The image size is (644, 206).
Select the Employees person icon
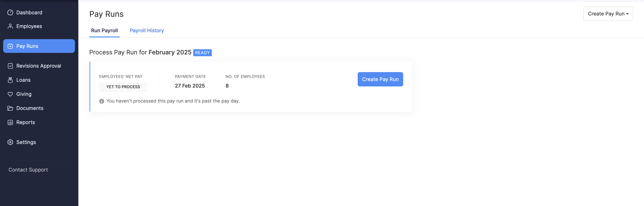[10, 26]
